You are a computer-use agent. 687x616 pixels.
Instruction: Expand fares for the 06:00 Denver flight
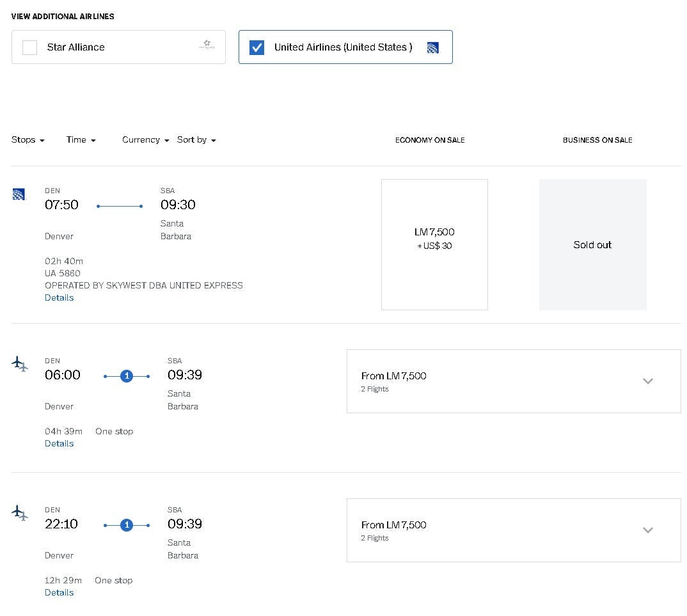click(x=647, y=381)
